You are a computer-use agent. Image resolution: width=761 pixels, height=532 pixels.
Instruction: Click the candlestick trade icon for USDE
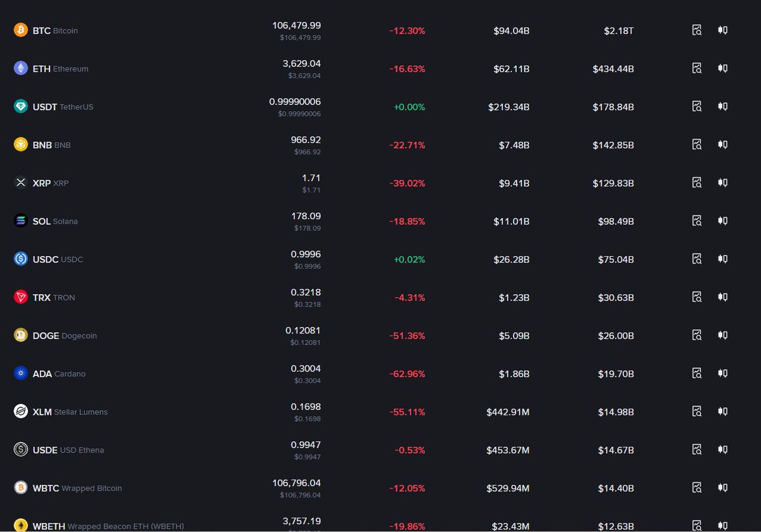pos(722,450)
